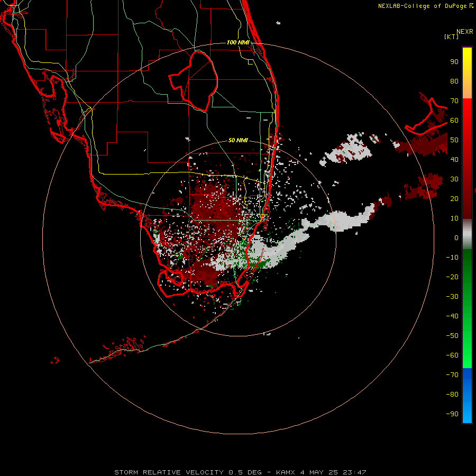Screen dimensions: 476x476
Task: Click the -50 value on velocity scale
Action: (x=452, y=336)
